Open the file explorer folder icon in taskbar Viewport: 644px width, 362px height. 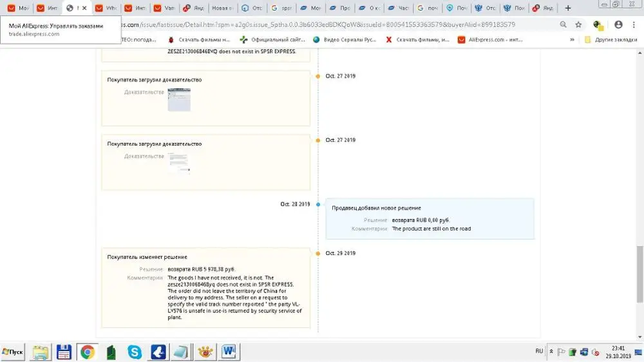point(40,352)
